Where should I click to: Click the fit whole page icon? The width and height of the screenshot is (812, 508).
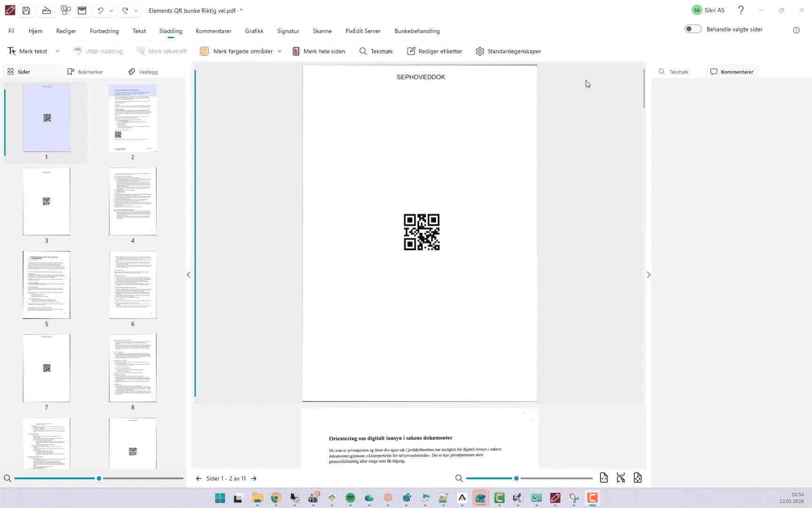pyautogui.click(x=638, y=478)
